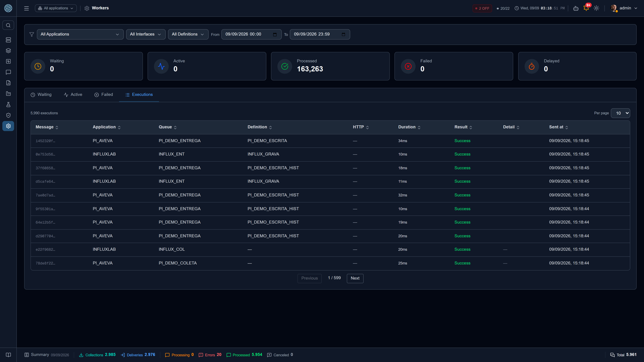This screenshot has width=644, height=362.
Task: Open the messages sidebar icon
Action: (x=8, y=72)
